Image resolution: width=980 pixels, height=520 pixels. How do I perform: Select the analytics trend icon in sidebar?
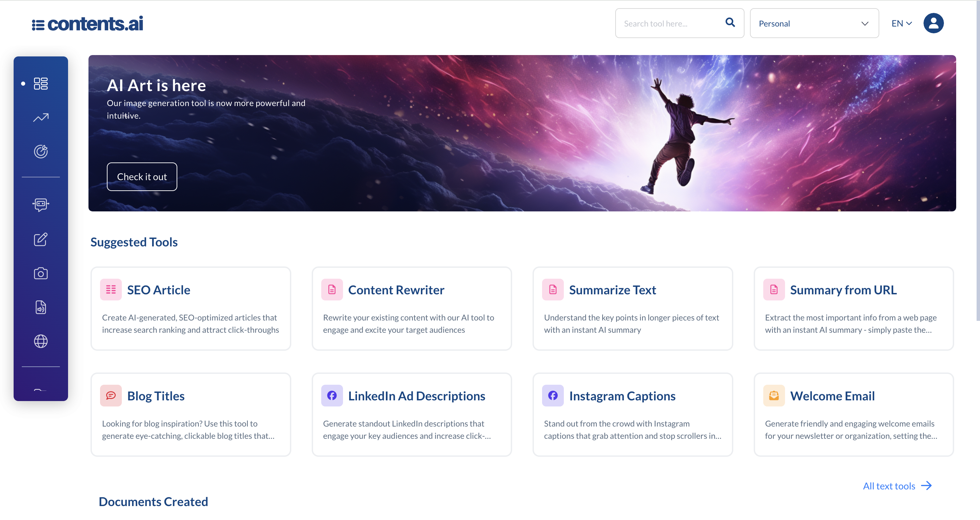(40, 118)
